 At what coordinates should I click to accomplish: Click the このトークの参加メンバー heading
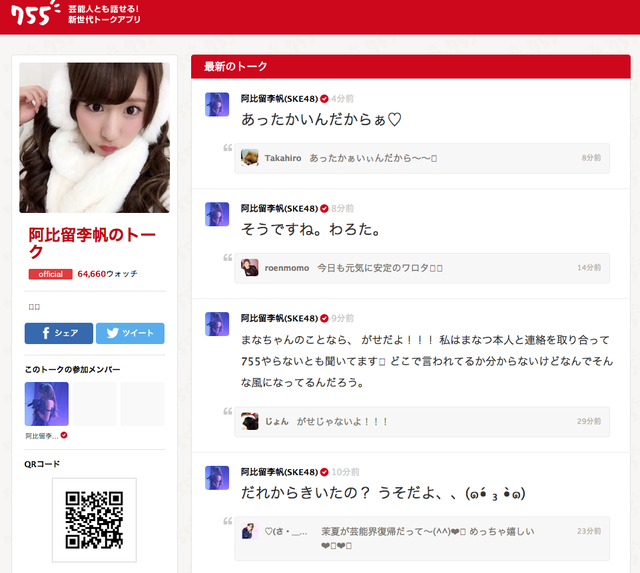pos(72,369)
